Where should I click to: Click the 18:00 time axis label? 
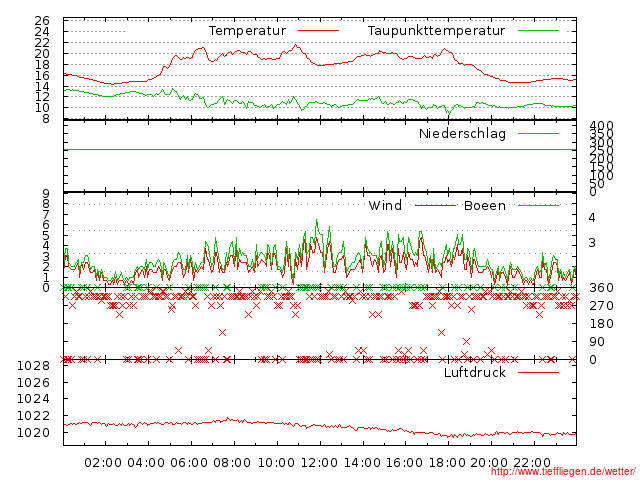coord(447,463)
